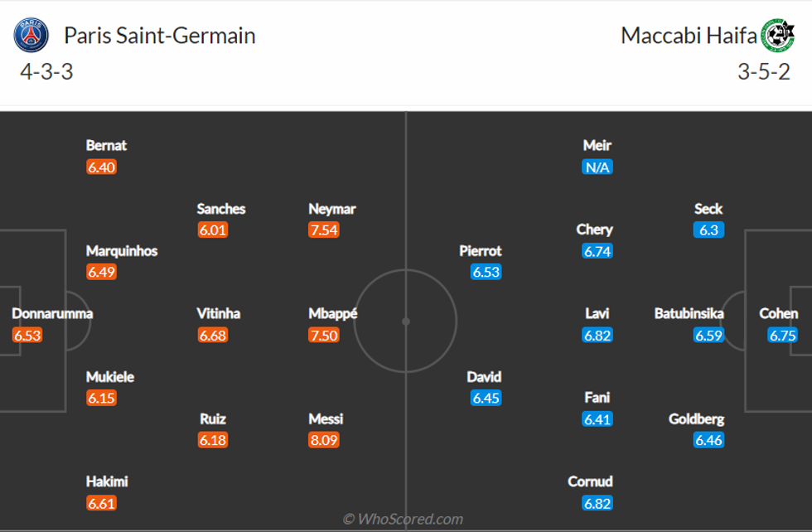Click Donnarumma's 6.53 rating badge
The image size is (812, 532).
27,335
